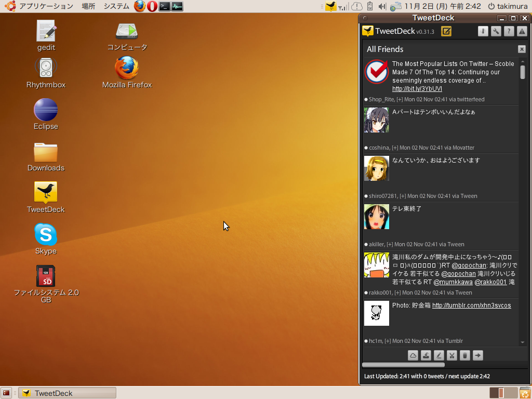
Task: Open the terminal launcher in top panel
Action: click(165, 6)
